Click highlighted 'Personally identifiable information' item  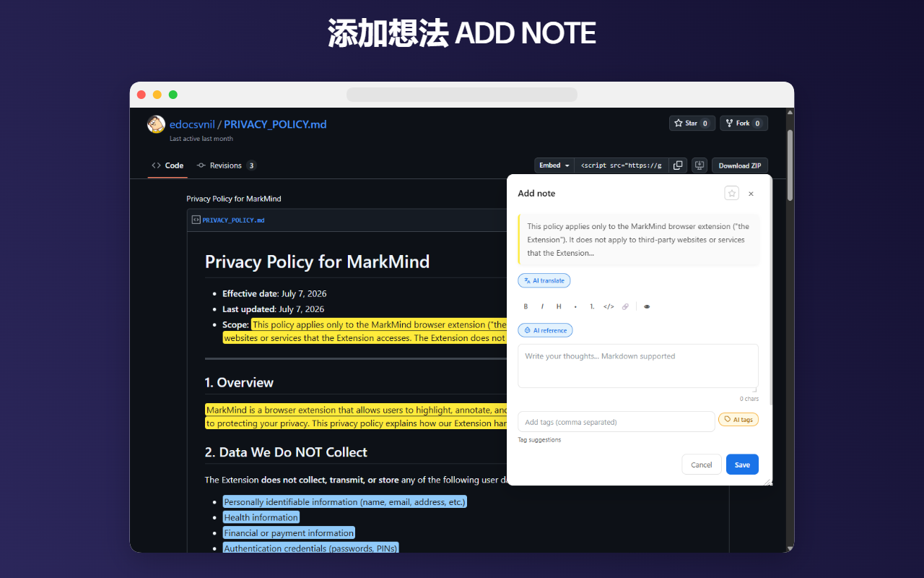click(345, 502)
